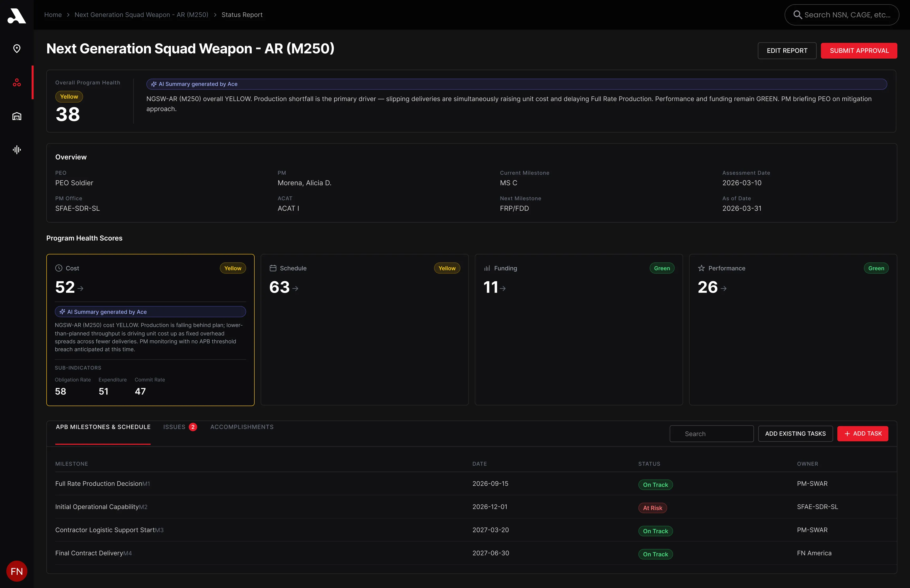
Task: Switch to APB Milestones & Schedule tab
Action: 103,427
